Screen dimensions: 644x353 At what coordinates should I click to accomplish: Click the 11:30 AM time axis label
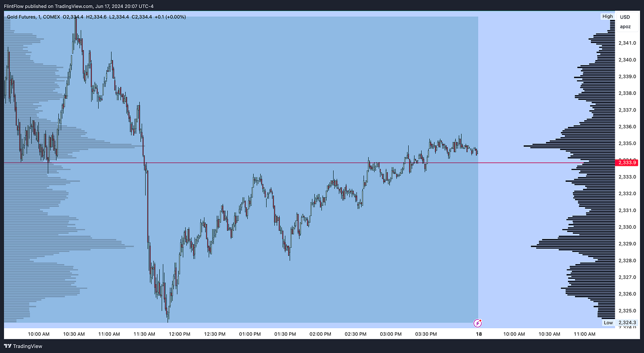(x=144, y=334)
